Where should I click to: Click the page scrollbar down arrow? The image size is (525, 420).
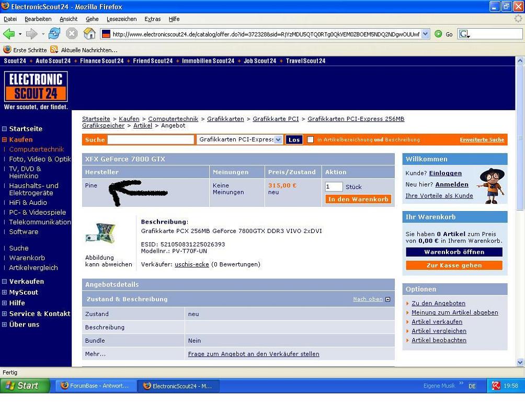tap(520, 362)
